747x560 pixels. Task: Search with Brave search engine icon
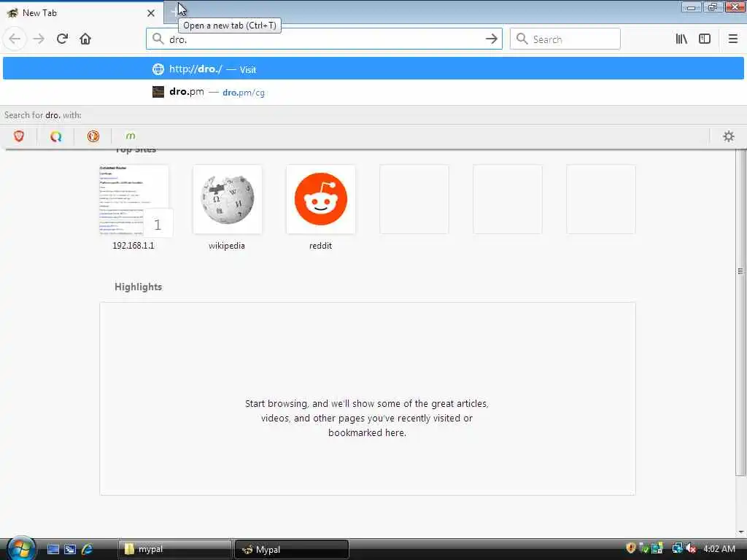pos(19,136)
